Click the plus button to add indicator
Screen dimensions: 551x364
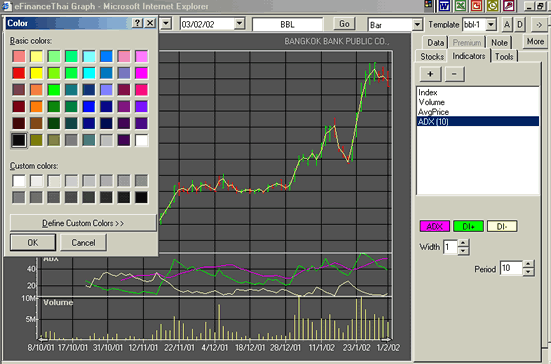coord(430,74)
